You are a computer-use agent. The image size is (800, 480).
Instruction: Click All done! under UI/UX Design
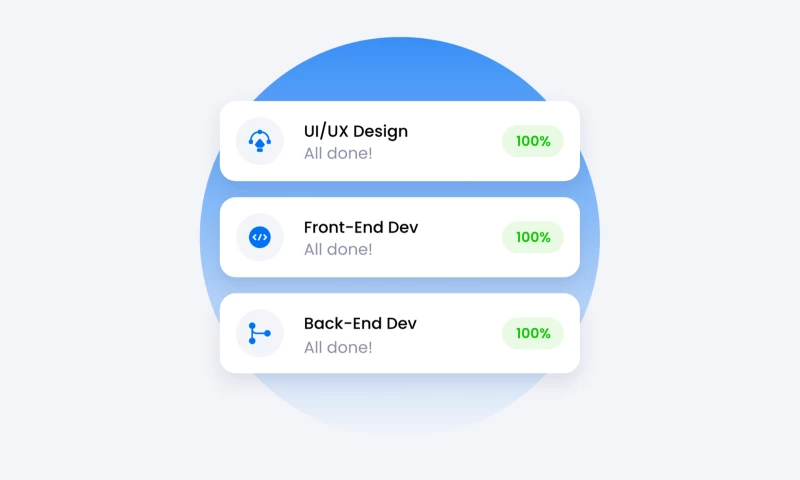pos(338,153)
